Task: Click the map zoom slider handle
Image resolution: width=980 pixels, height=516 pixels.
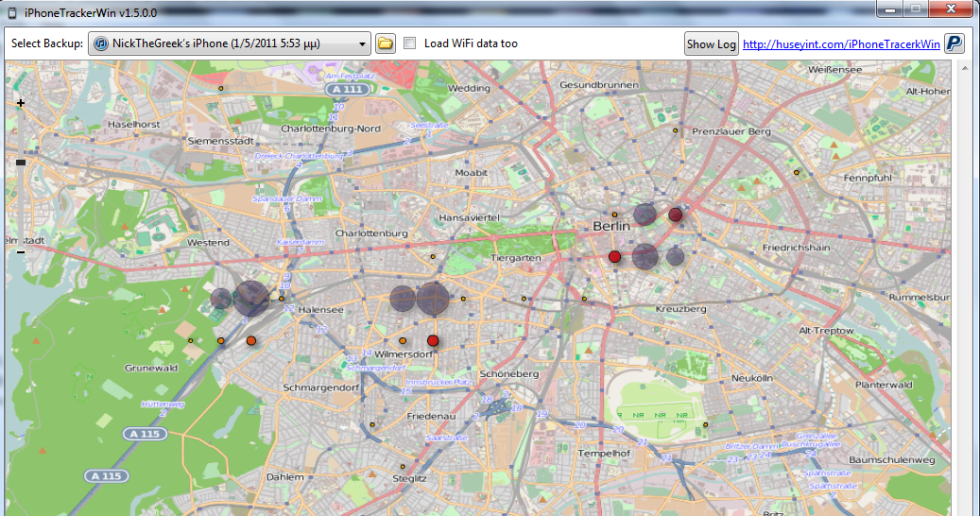Action: pyautogui.click(x=21, y=163)
